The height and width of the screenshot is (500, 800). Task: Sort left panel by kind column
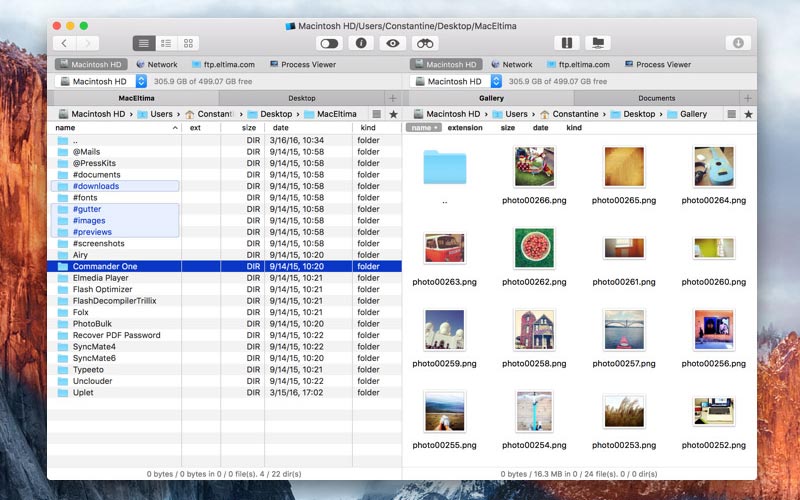pyautogui.click(x=377, y=128)
